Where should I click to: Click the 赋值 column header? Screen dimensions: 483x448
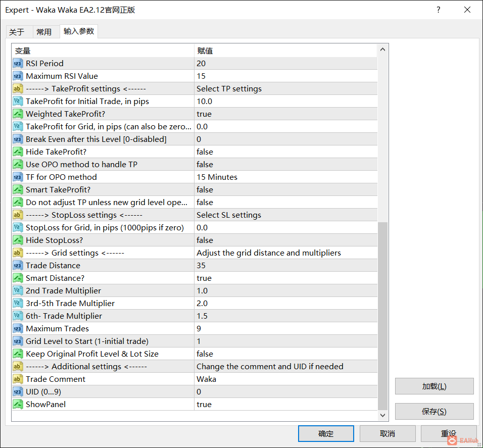click(x=286, y=51)
